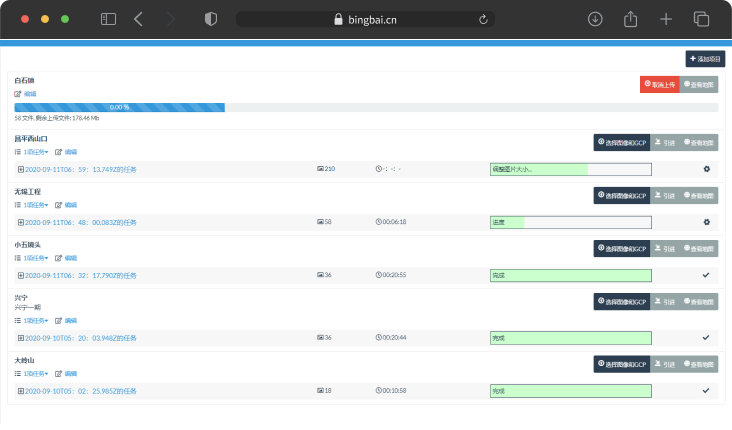The height and width of the screenshot is (430, 732).
Task: Click the gear icon on 昌平西山口 task row
Action: (x=706, y=169)
